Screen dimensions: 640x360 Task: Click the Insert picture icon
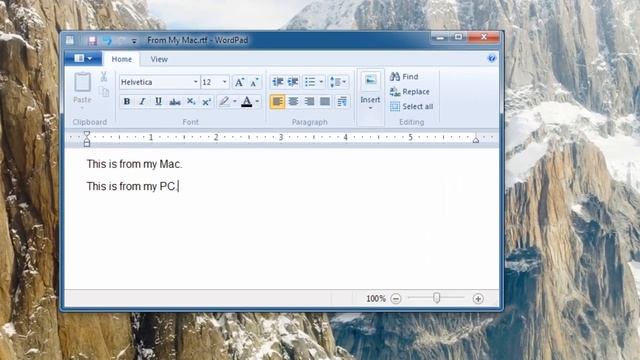point(371,81)
